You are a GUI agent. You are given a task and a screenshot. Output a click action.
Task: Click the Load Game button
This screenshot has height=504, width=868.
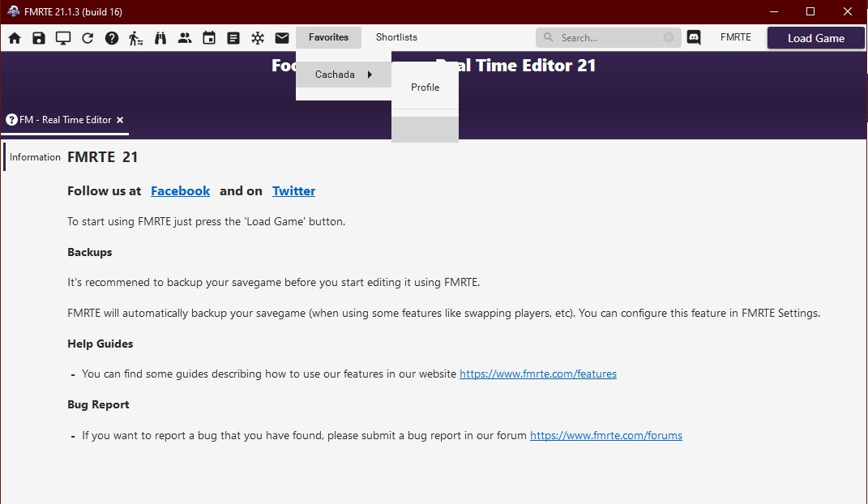point(816,38)
